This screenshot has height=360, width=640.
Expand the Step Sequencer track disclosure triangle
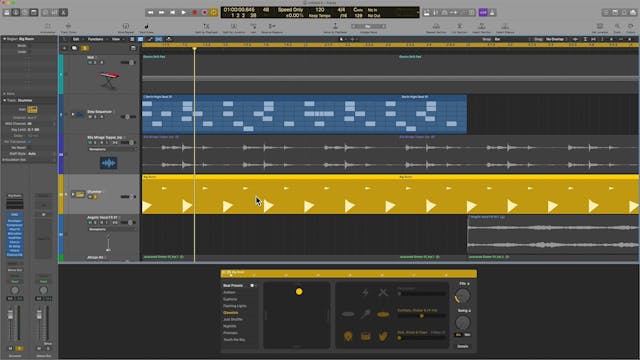pyautogui.click(x=73, y=114)
